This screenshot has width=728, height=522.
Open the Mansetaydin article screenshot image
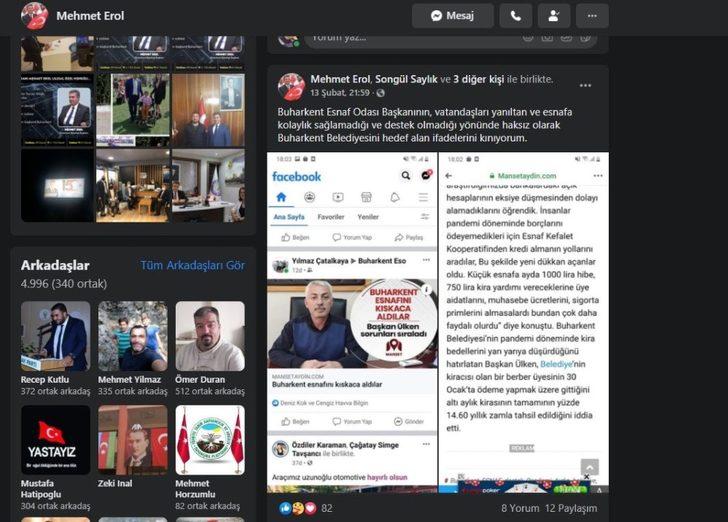point(523,322)
